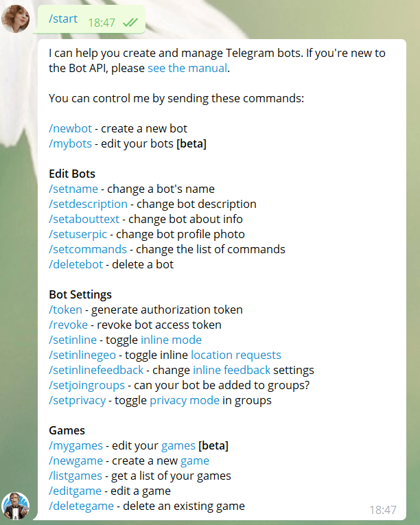Viewport: 420px width, 525px height.
Task: Open the 'privacy mode' link
Action: pos(185,400)
